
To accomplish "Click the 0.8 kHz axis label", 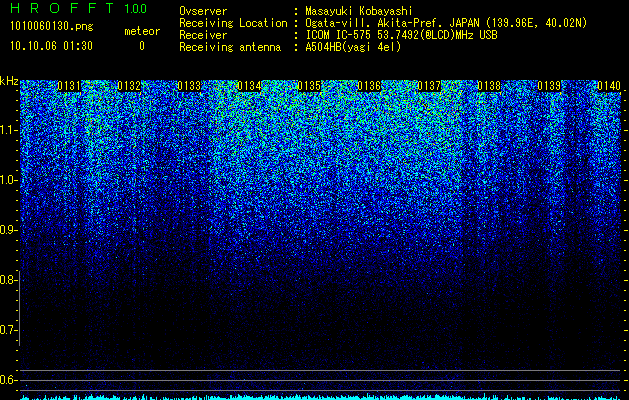I will [x=8, y=280].
